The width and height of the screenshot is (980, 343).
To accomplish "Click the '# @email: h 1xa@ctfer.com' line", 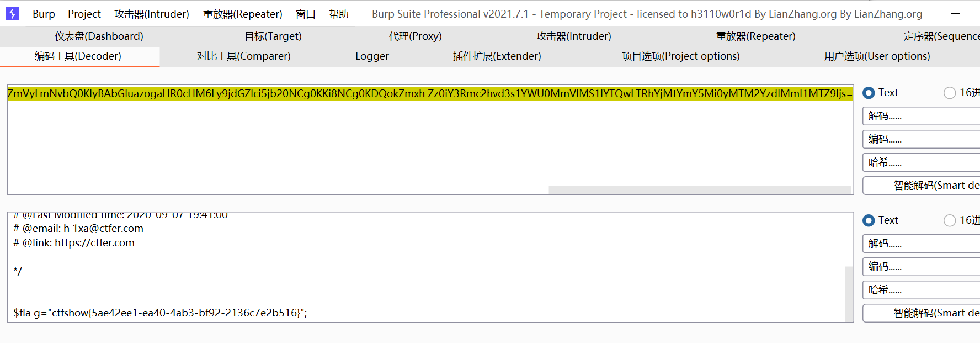I will pyautogui.click(x=78, y=228).
